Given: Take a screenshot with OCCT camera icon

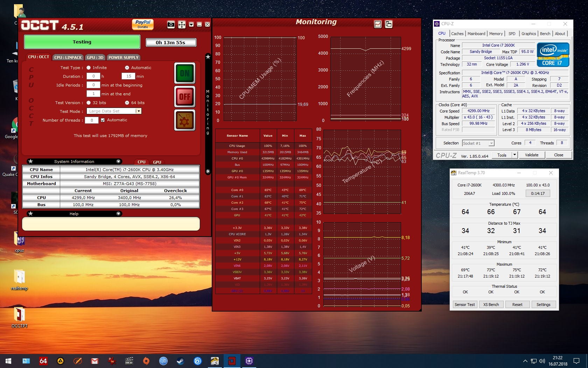Looking at the screenshot, I should click(171, 25).
